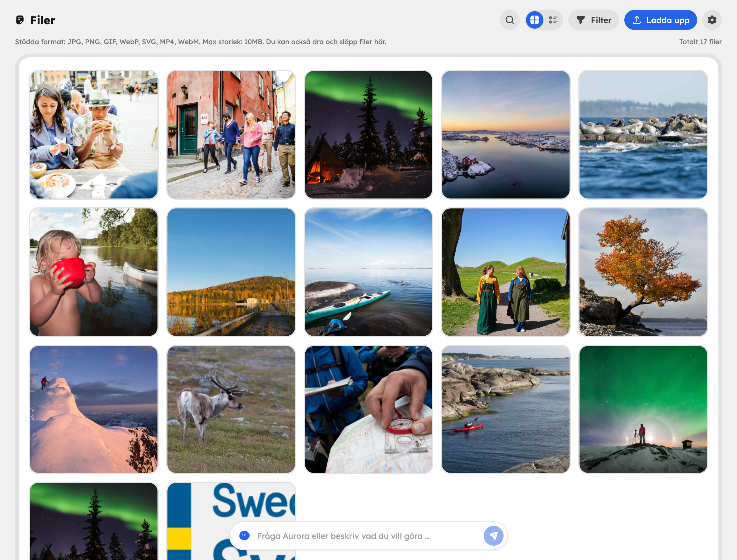Screen dimensions: 737x560
Task: Open the Viking dress women photo
Action: pyautogui.click(x=505, y=272)
